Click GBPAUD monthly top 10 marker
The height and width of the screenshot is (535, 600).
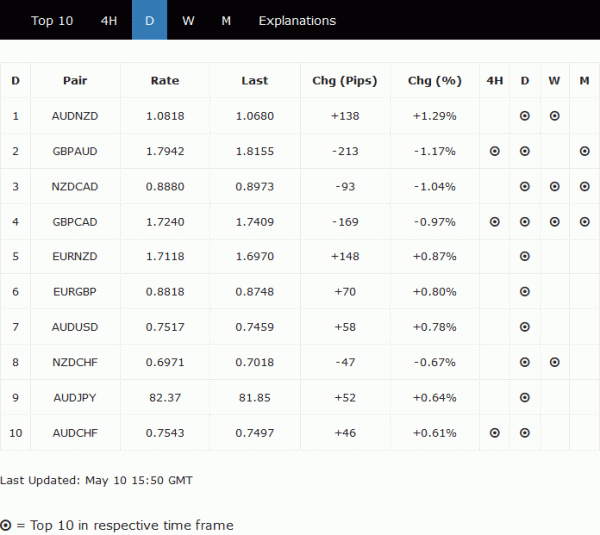pos(584,151)
